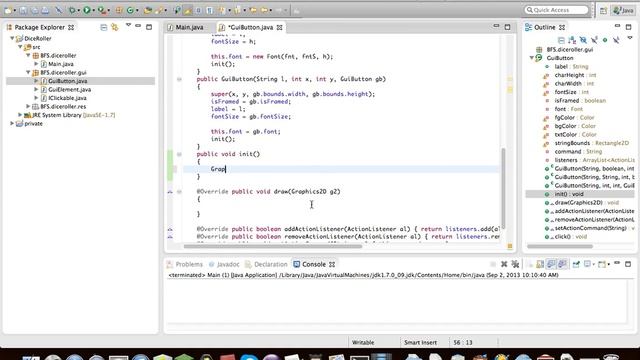Screen dimensions: 640x360
Task: Collapse All in the Package Explorer toolbar
Action: [x=104, y=27]
